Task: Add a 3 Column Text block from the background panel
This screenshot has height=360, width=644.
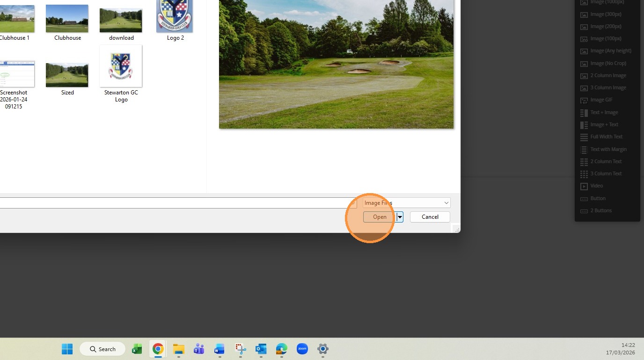Action: 601,173
